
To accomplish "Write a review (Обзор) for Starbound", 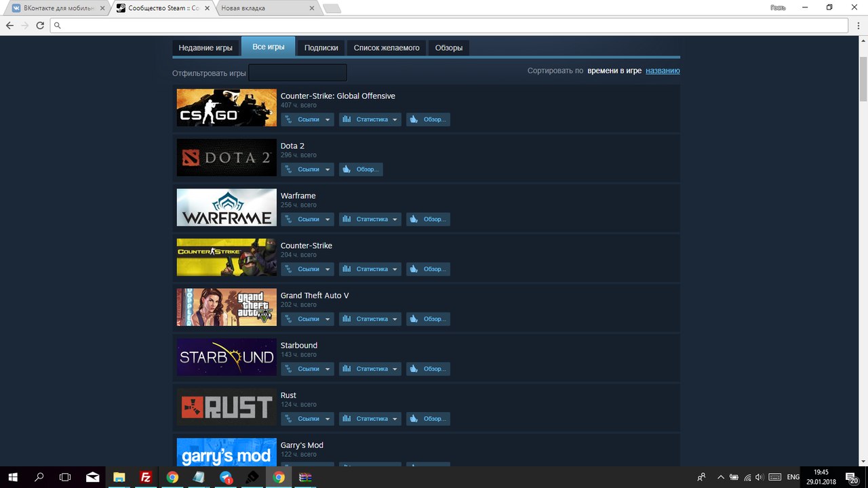I will [x=428, y=369].
